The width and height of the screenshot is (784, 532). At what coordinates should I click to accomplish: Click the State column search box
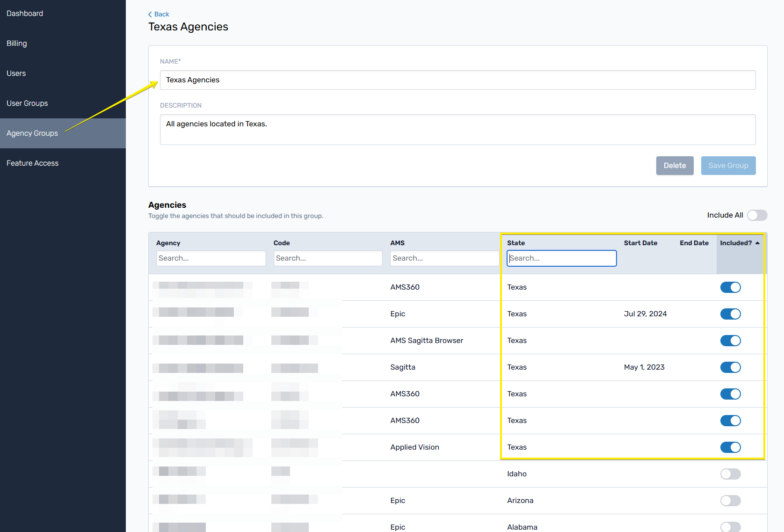point(561,258)
